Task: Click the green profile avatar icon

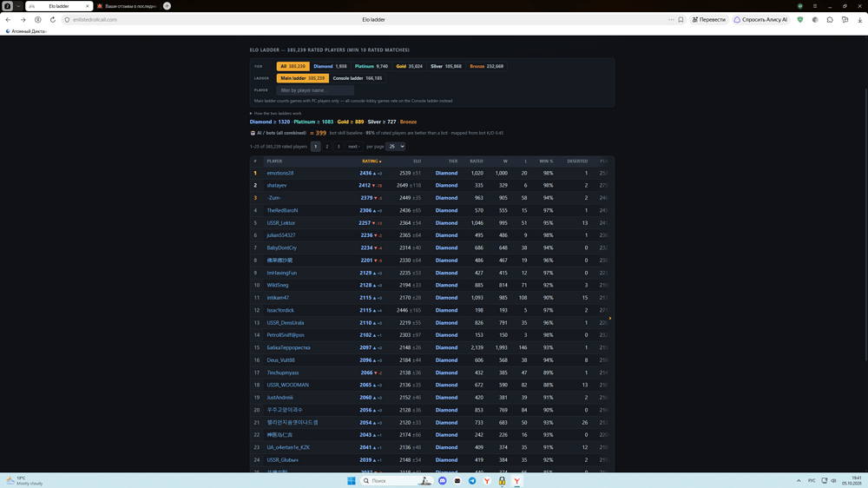Action: (800, 6)
